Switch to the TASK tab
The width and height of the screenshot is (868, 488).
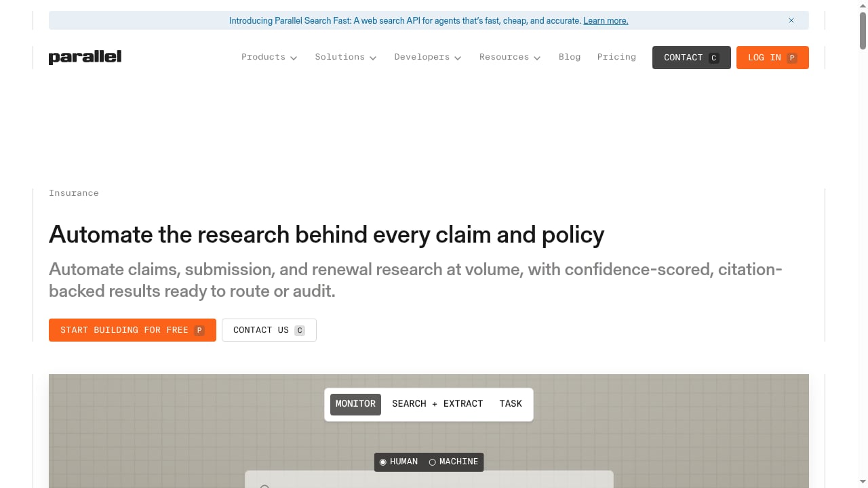coord(511,404)
